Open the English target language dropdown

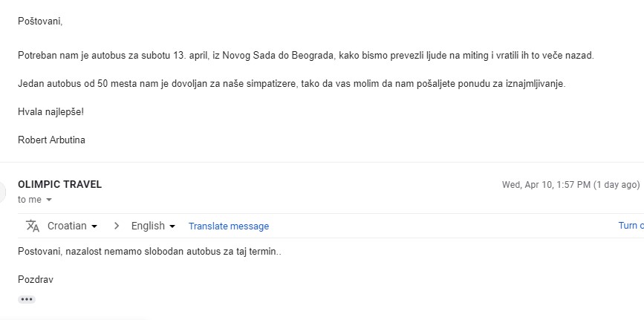pyautogui.click(x=153, y=226)
